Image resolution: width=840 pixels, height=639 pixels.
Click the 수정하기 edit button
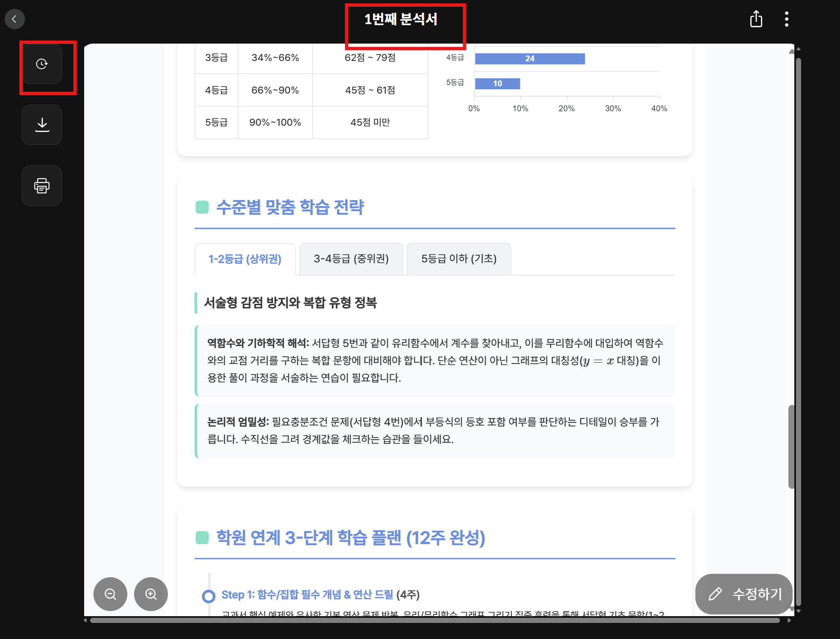point(744,594)
